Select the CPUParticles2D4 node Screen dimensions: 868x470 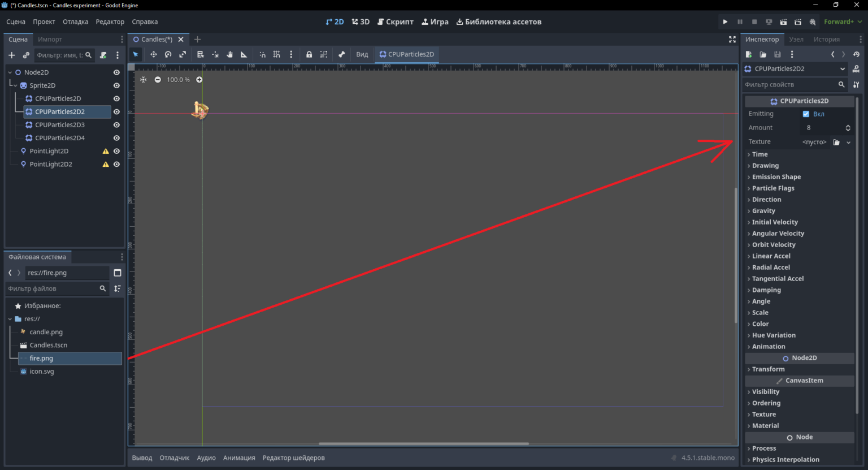tap(60, 138)
